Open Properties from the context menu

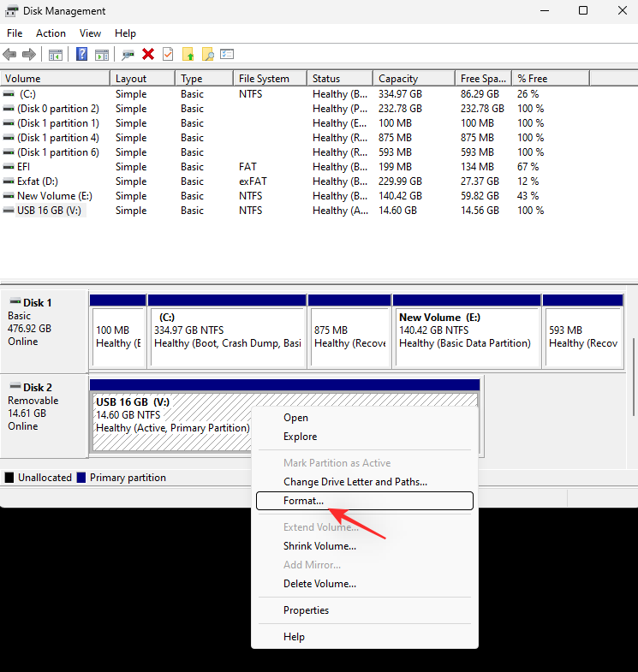pyautogui.click(x=365, y=610)
